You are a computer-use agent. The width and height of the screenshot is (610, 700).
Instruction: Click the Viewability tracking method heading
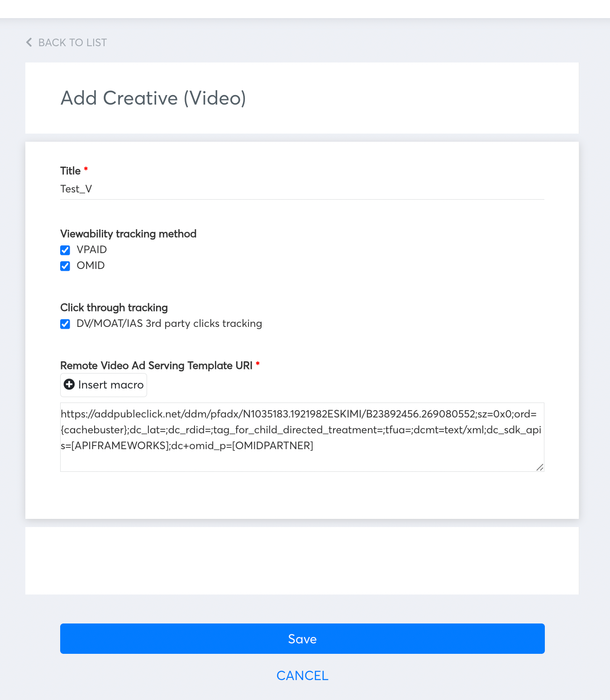tap(129, 234)
